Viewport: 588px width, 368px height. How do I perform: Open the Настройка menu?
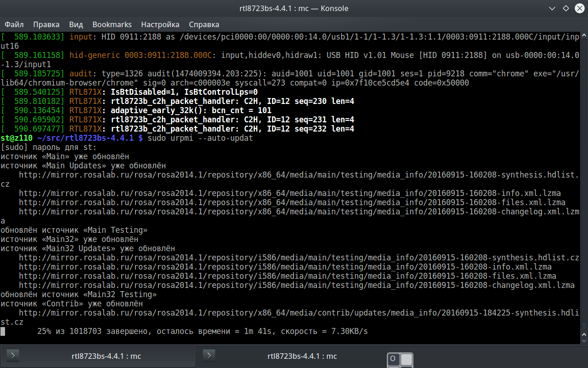coord(160,24)
